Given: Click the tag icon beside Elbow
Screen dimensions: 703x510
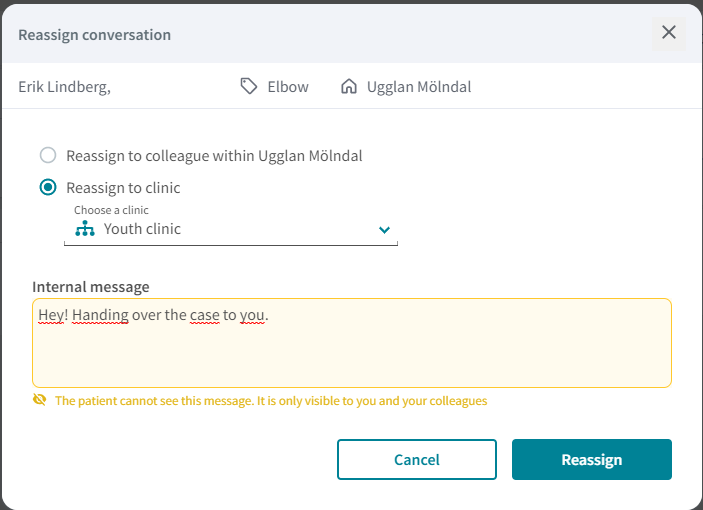Looking at the screenshot, I should [x=249, y=86].
